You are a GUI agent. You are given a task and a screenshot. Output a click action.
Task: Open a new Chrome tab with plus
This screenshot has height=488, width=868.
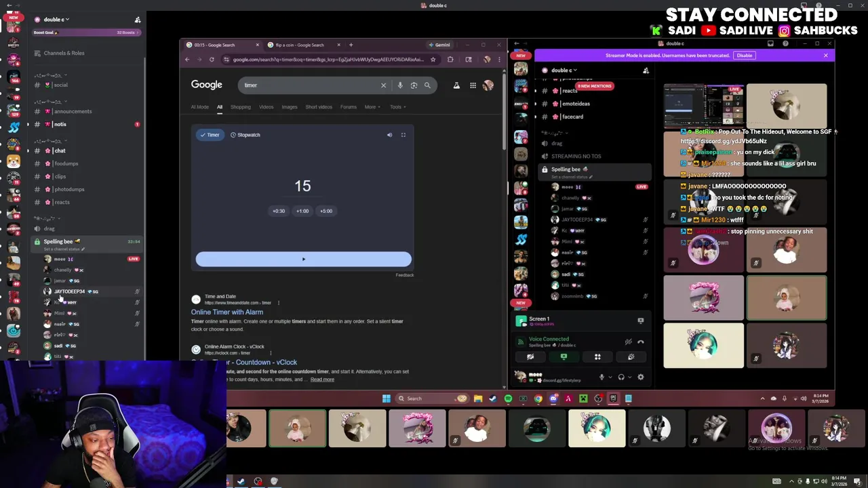click(351, 45)
